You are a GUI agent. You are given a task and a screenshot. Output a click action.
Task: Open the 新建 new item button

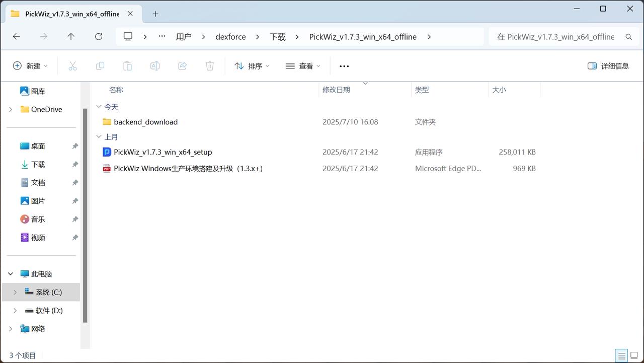(x=30, y=66)
